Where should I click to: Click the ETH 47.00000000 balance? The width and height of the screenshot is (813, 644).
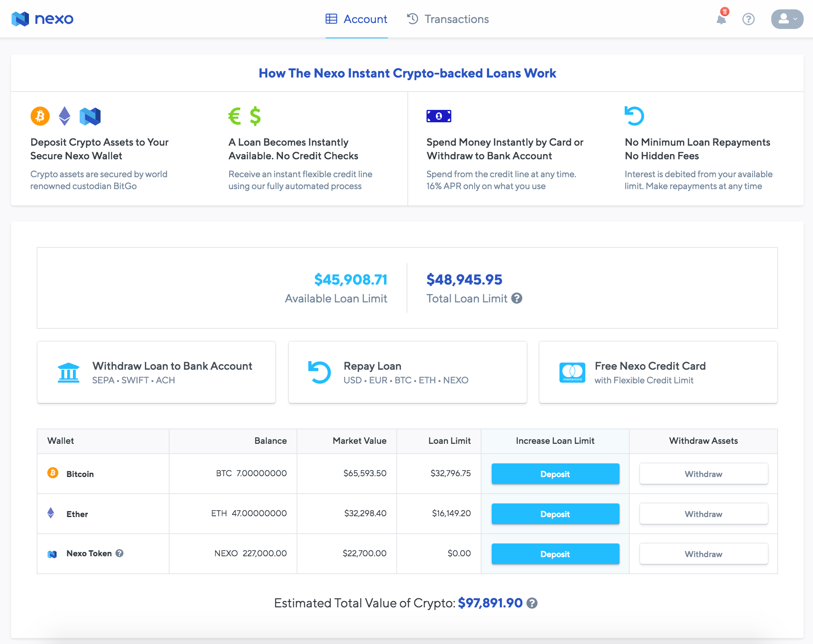pos(249,513)
